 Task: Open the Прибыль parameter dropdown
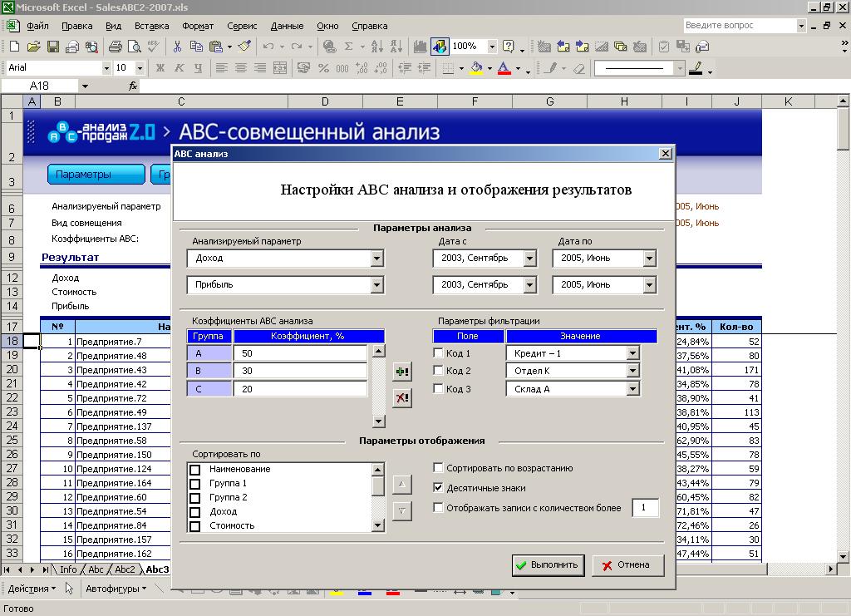(377, 284)
